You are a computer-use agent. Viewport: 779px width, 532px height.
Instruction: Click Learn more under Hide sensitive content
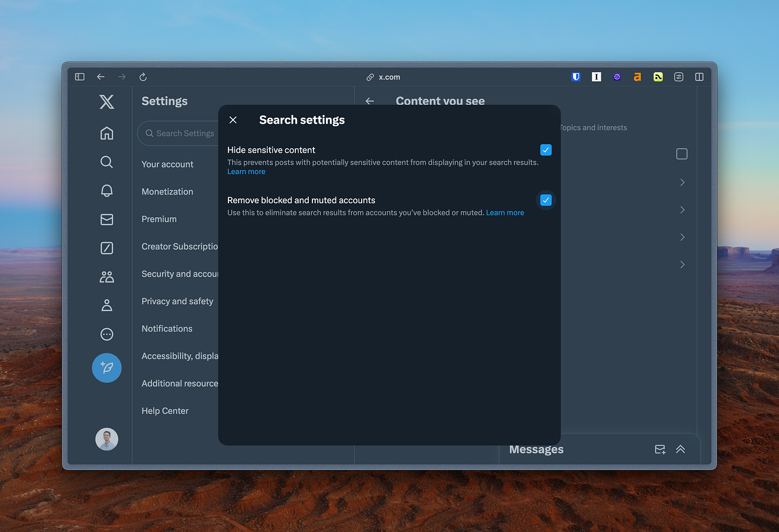tap(246, 172)
